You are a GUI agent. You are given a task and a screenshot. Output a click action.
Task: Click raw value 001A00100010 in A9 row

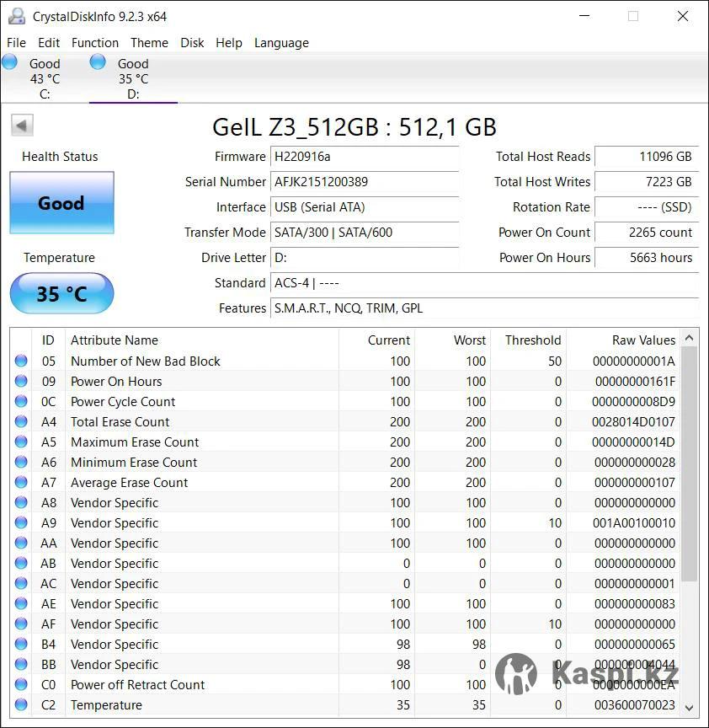point(634,522)
